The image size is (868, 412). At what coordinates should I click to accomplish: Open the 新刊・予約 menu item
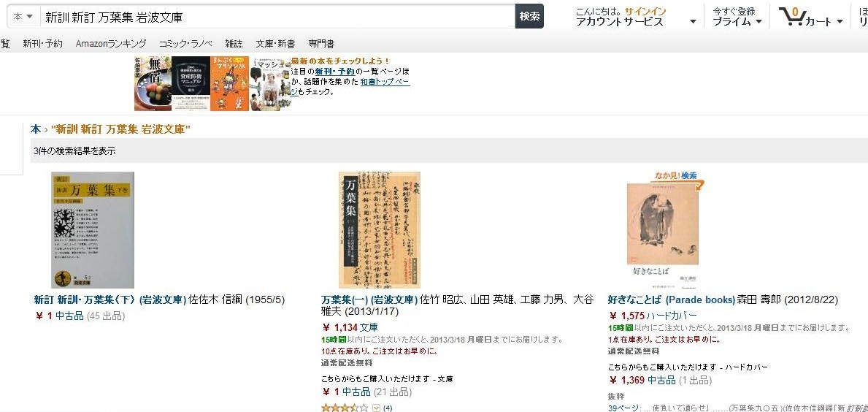tap(42, 44)
